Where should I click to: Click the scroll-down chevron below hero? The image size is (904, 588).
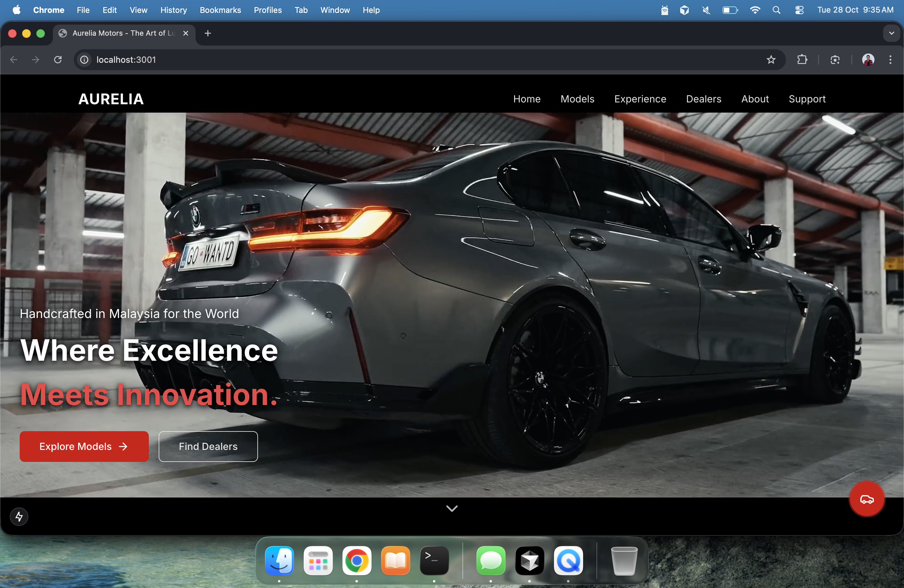click(x=452, y=508)
